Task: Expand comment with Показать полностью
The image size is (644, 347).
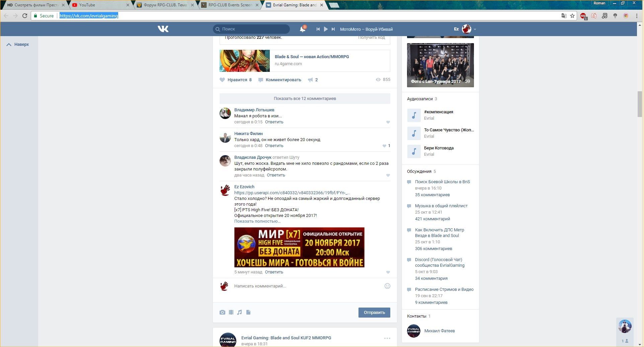Action: 257,221
